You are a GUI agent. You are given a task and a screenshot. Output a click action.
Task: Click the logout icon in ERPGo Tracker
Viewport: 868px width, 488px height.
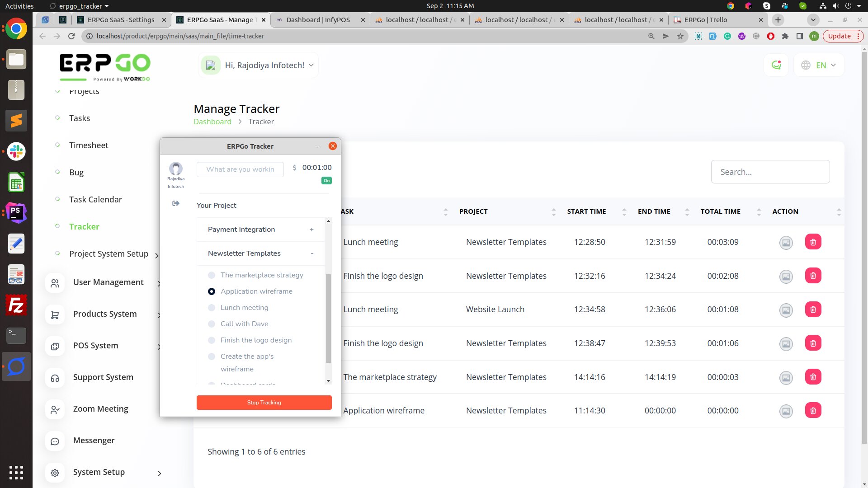pyautogui.click(x=176, y=204)
